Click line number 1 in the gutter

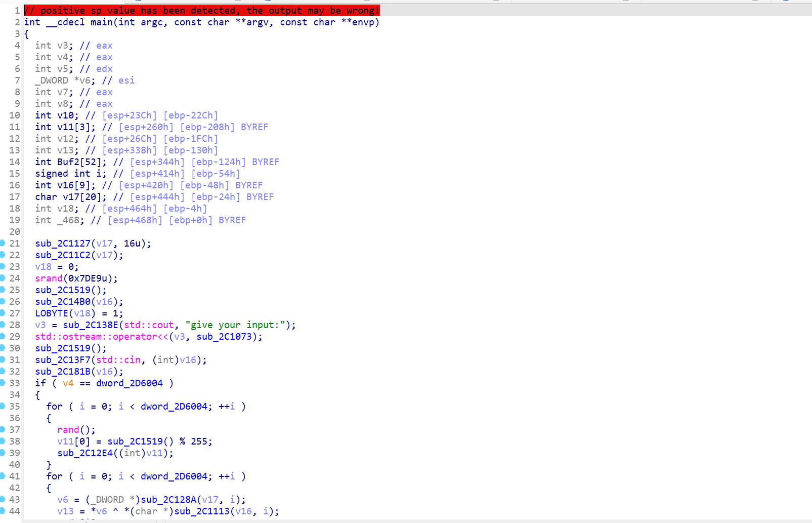(17, 11)
